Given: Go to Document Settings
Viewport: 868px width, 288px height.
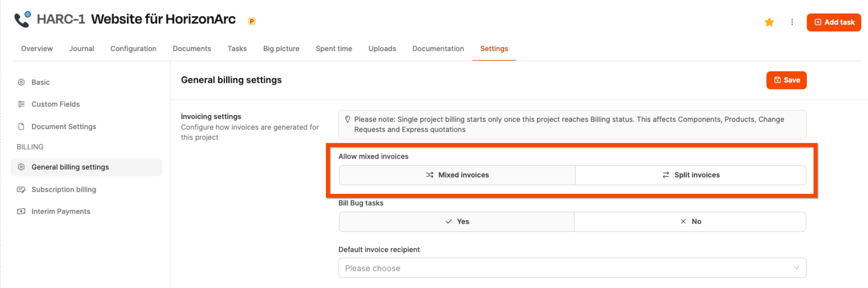Looking at the screenshot, I should click(x=64, y=127).
